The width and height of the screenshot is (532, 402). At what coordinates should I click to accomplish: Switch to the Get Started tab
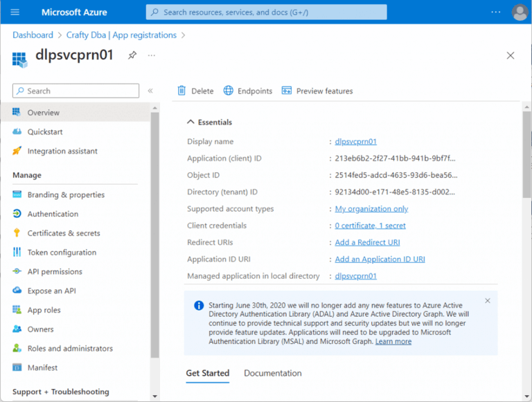click(x=208, y=373)
